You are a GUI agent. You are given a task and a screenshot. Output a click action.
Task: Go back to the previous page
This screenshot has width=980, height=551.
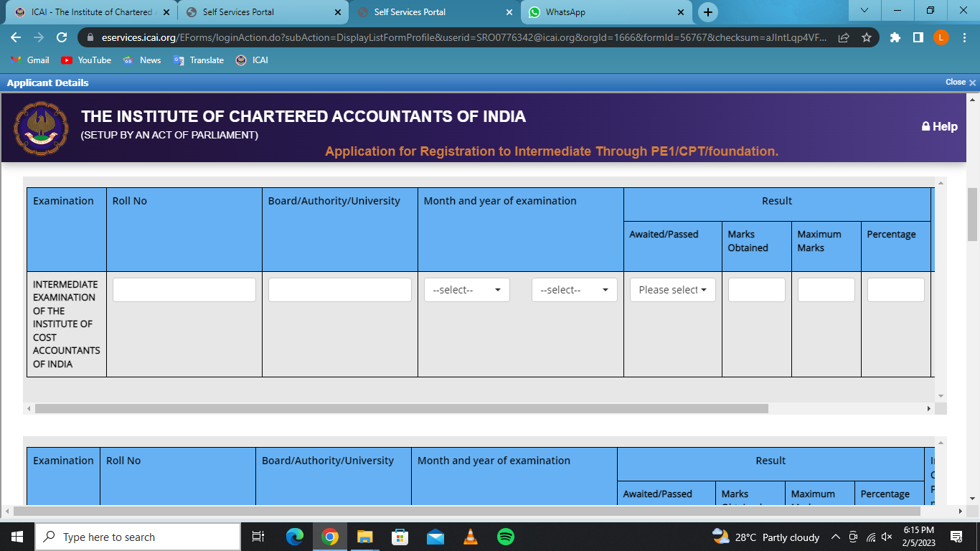tap(16, 37)
